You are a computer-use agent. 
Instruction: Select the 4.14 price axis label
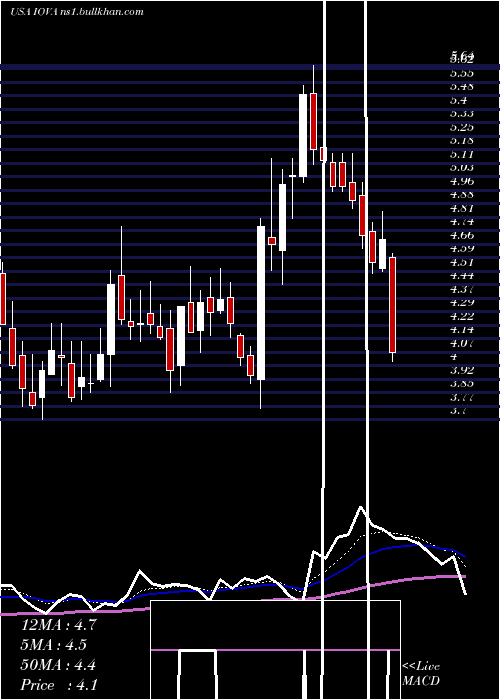[x=462, y=329]
